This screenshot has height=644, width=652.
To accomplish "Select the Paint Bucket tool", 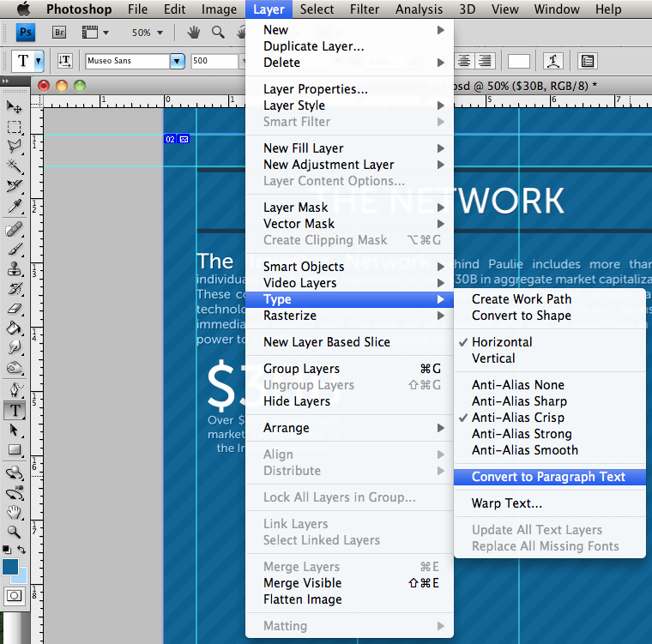I will point(14,328).
